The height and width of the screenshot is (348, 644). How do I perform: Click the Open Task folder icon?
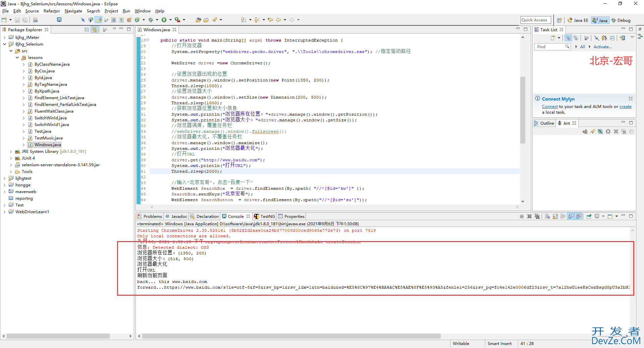click(206, 20)
